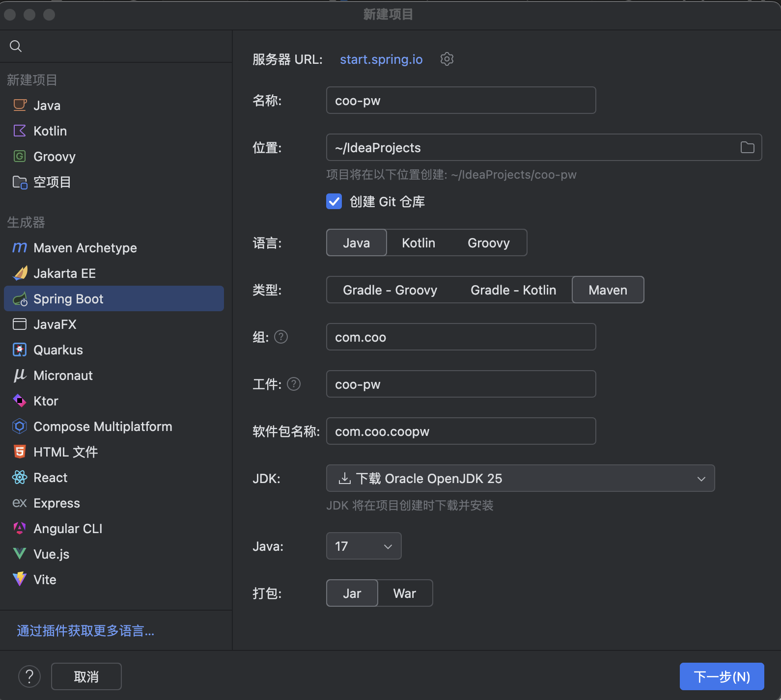Screen dimensions: 781x700
Task: Select Java in new project list
Action: [x=114, y=105]
